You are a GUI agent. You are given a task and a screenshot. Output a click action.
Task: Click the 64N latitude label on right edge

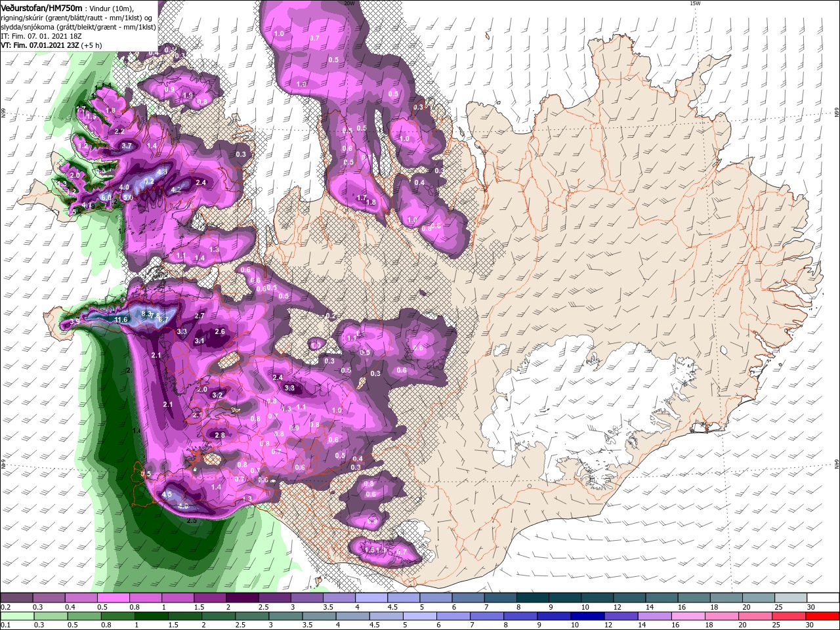837,464
